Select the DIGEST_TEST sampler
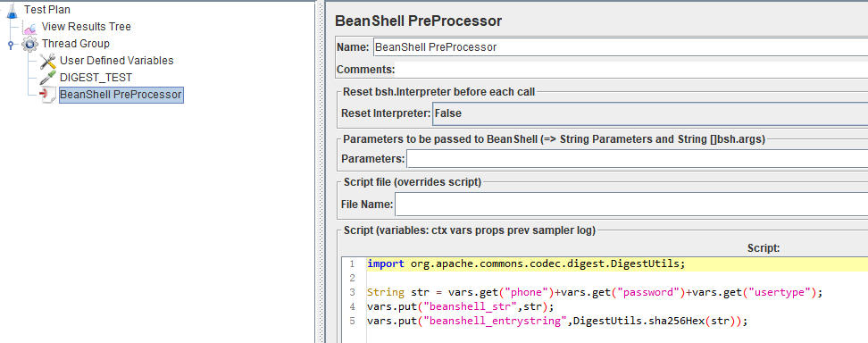Viewport: 868px width, 343px height. click(x=96, y=78)
